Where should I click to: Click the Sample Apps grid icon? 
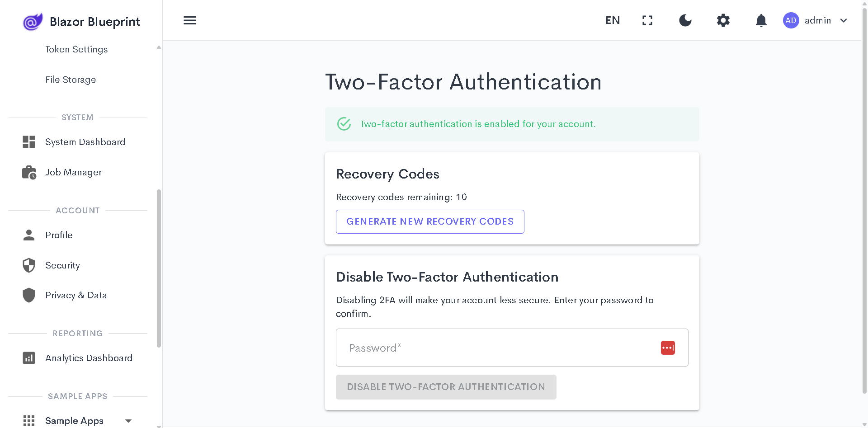pyautogui.click(x=29, y=421)
